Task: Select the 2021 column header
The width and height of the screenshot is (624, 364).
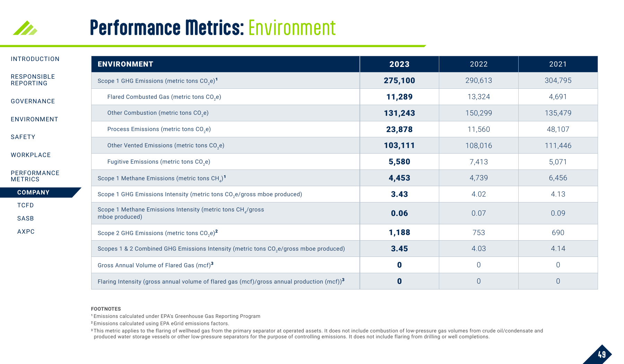Action: pos(558,64)
